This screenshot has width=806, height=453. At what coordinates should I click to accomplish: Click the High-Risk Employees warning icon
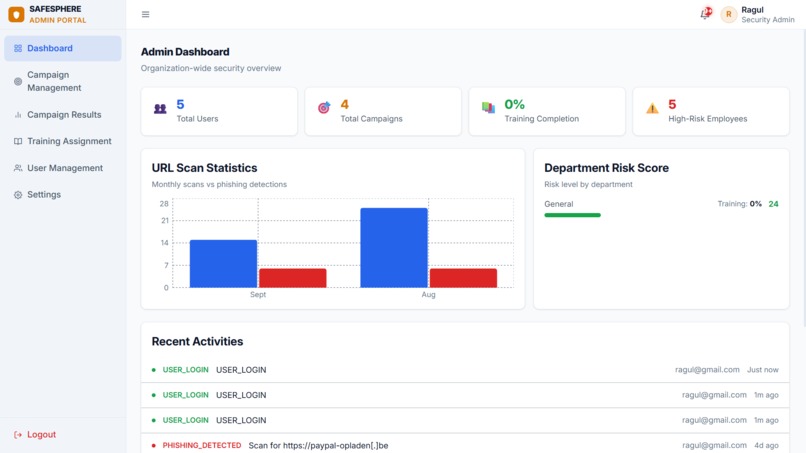click(x=652, y=108)
